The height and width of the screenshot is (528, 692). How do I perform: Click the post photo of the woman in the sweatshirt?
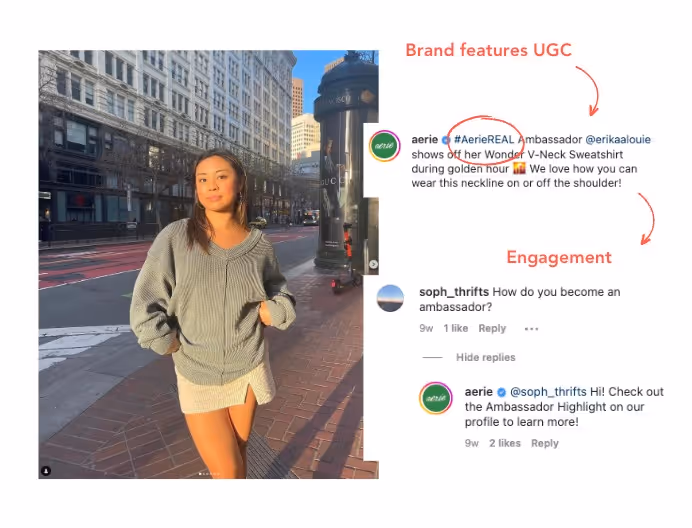(x=208, y=264)
